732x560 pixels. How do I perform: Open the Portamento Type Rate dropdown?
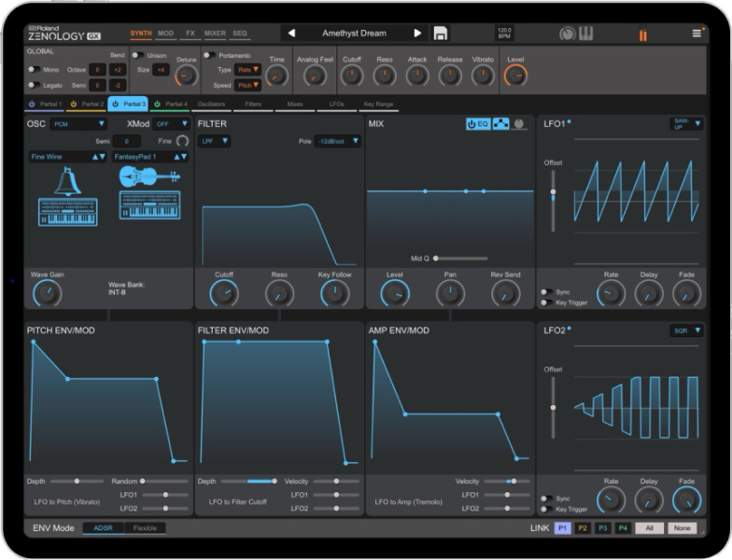(x=247, y=69)
